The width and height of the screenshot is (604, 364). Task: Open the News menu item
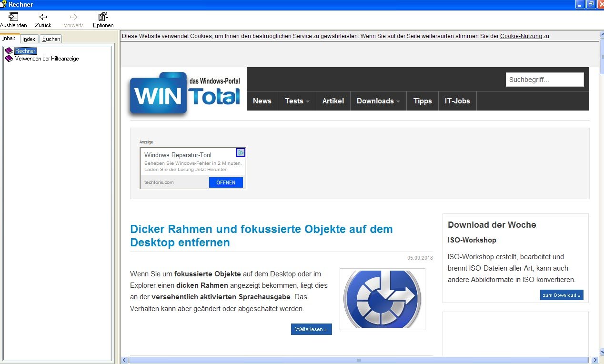(262, 101)
